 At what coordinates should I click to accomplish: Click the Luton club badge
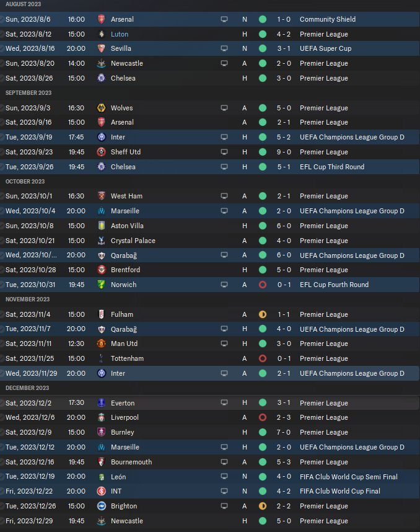(101, 34)
